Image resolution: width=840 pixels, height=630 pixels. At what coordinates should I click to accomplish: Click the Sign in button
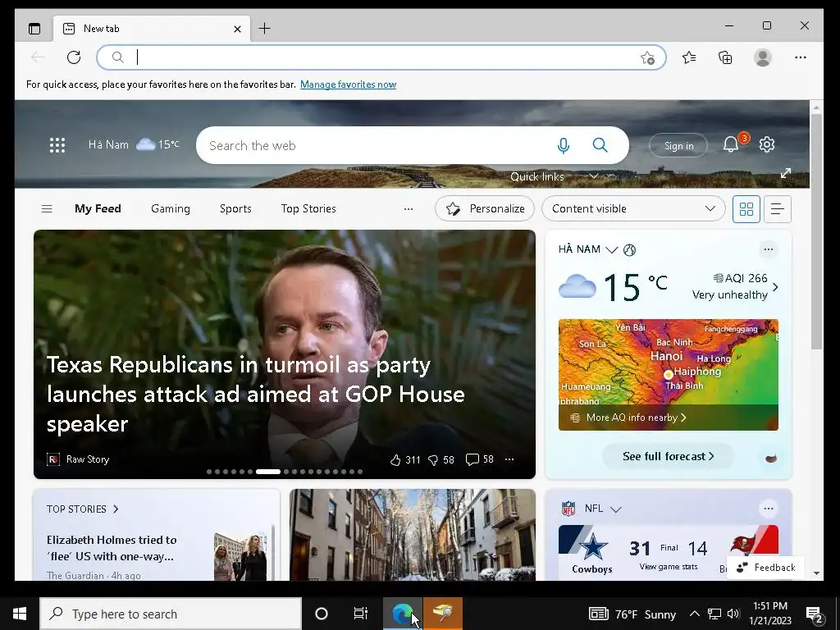pyautogui.click(x=678, y=145)
